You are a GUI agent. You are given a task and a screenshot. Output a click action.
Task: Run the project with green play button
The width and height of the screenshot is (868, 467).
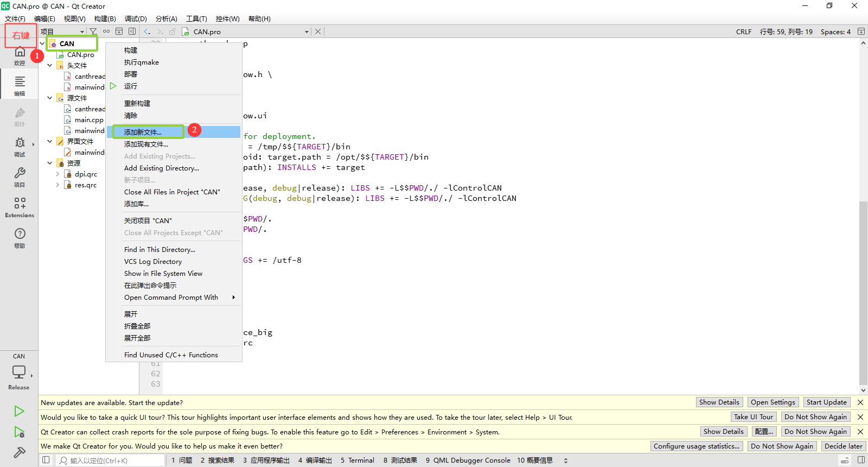[x=19, y=411]
